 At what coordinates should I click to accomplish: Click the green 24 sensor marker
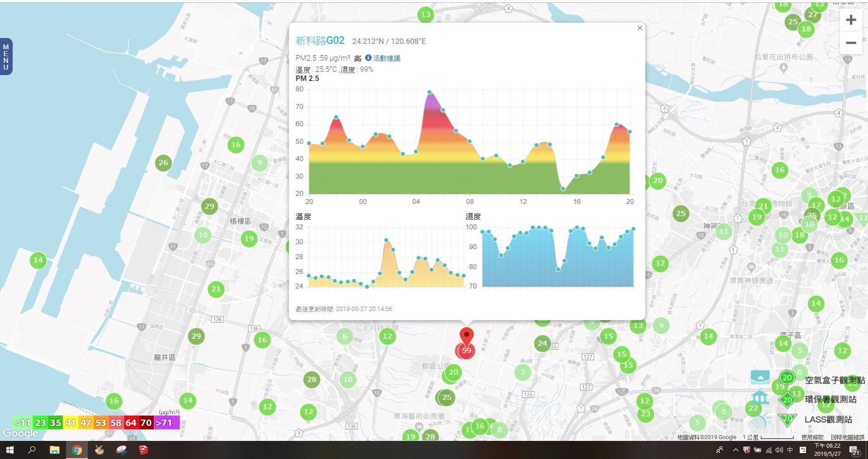coord(542,343)
